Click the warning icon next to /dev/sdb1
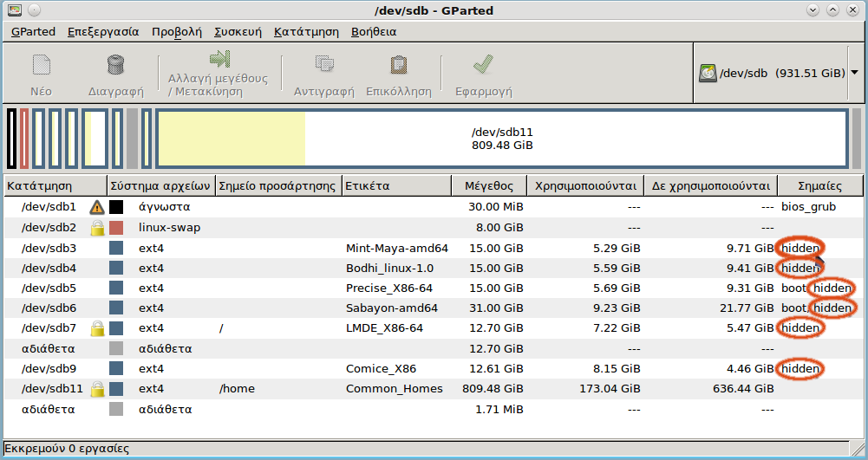 click(97, 208)
